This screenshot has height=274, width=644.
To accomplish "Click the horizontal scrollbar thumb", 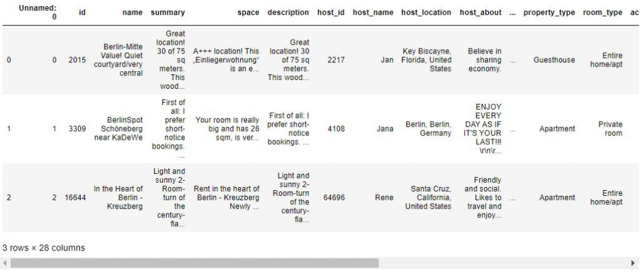I will (194, 263).
